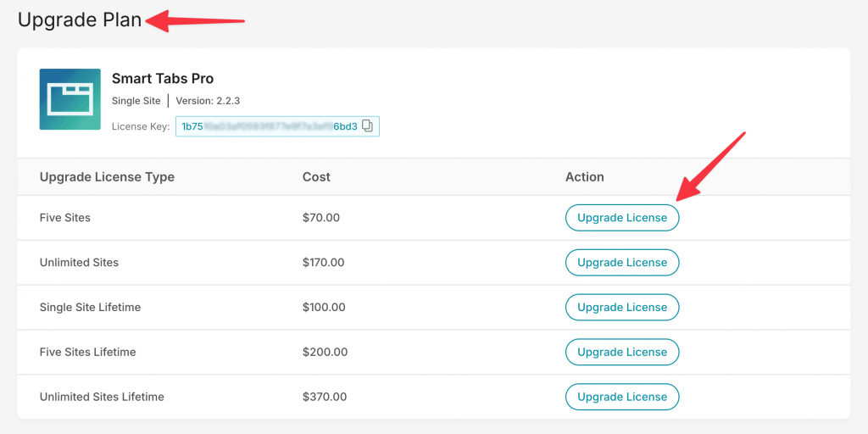
Task: Upgrade License for Unlimited Sites Lifetime
Action: [x=622, y=397]
